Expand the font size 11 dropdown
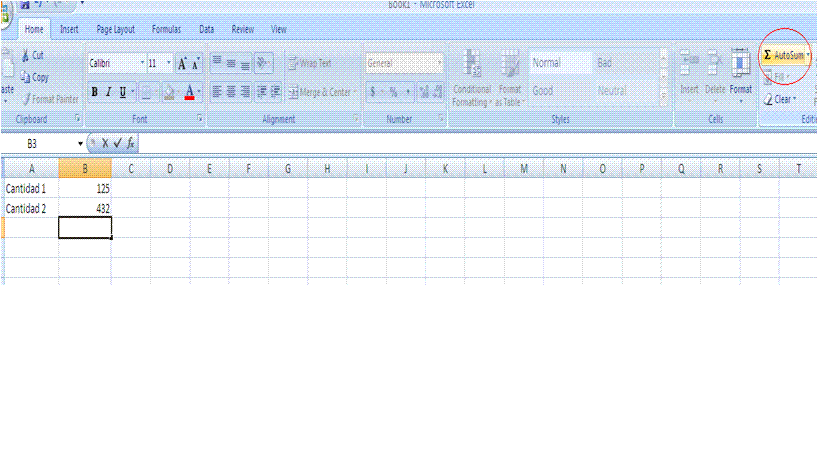The width and height of the screenshot is (818, 450). pyautogui.click(x=169, y=63)
